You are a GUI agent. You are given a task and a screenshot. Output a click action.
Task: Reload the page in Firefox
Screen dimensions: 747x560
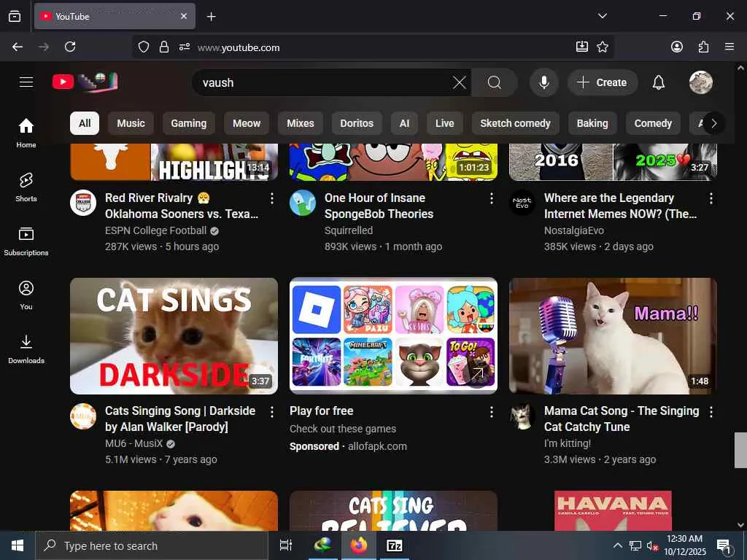[x=70, y=47]
